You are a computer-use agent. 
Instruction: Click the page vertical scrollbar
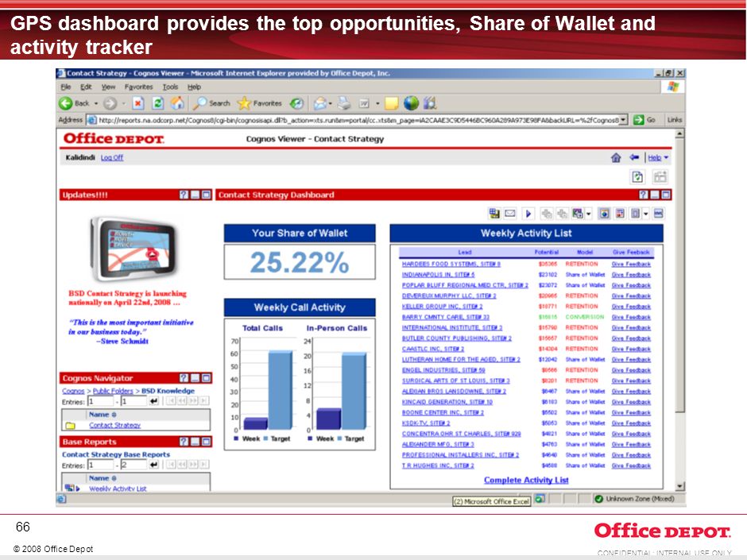point(679,310)
